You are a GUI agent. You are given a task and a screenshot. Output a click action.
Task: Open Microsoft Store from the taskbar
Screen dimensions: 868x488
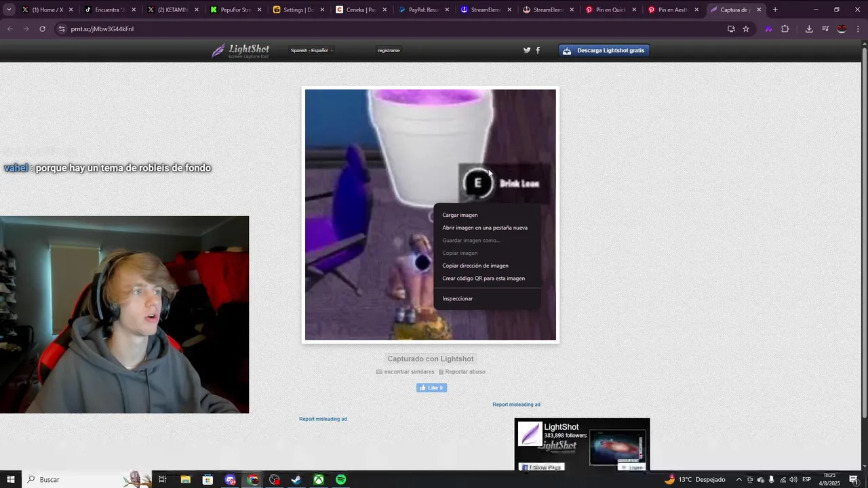point(208,479)
